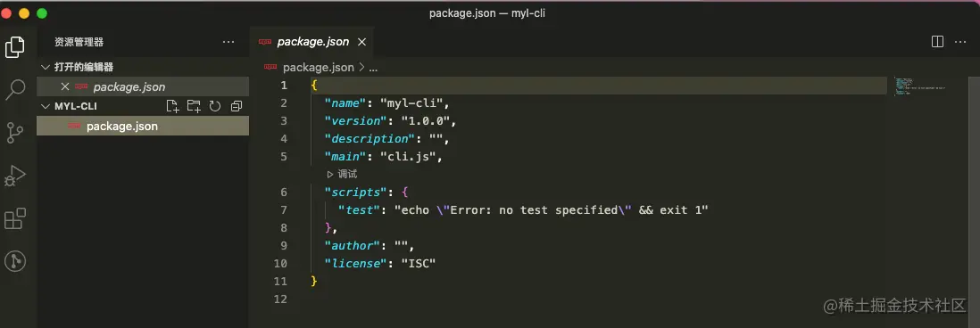The image size is (980, 328).
Task: Click the "description" key on line 4
Action: click(x=370, y=138)
